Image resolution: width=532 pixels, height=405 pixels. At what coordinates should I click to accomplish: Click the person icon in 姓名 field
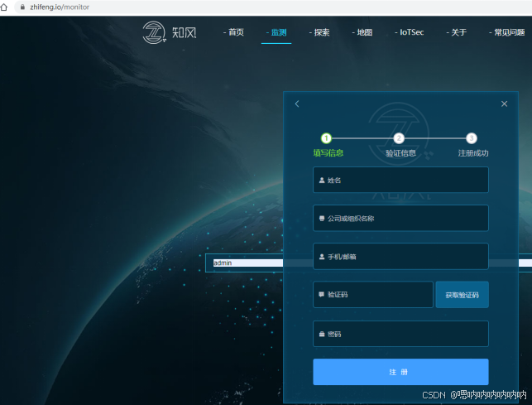[322, 180]
